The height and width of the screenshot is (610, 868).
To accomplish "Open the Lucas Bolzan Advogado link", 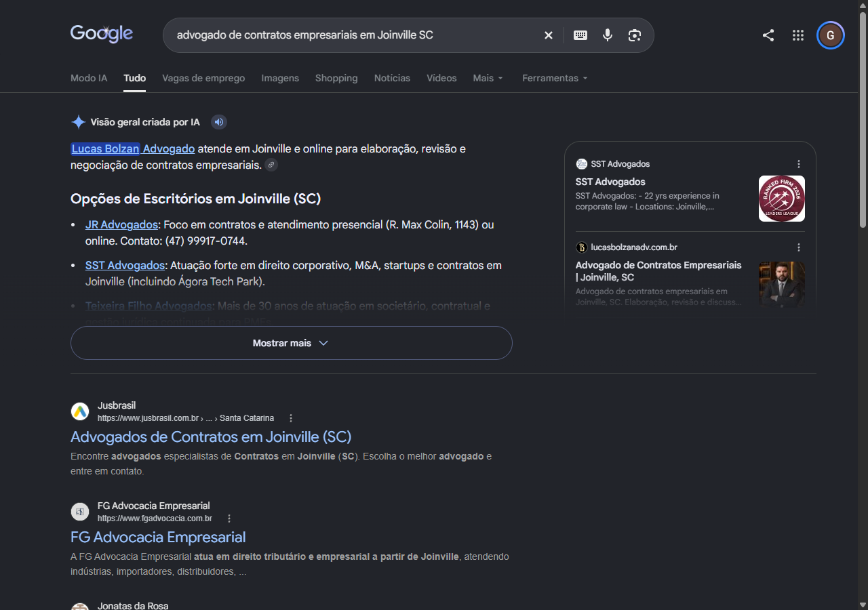I will click(x=133, y=148).
